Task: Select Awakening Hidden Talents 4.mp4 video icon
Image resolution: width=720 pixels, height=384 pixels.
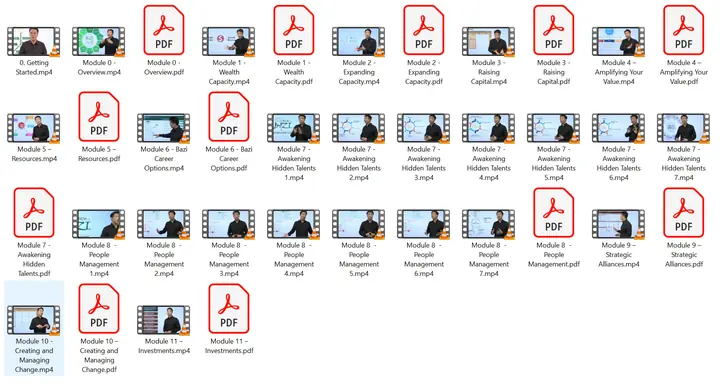Action: pos(489,128)
